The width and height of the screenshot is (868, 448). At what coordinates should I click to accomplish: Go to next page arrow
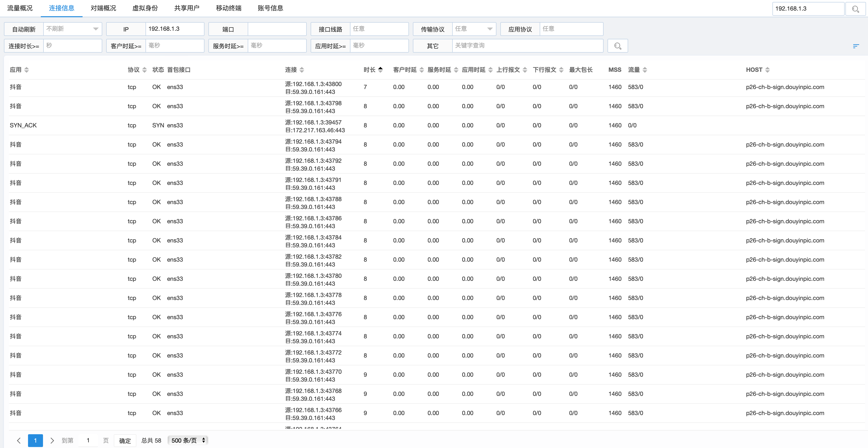coord(52,441)
